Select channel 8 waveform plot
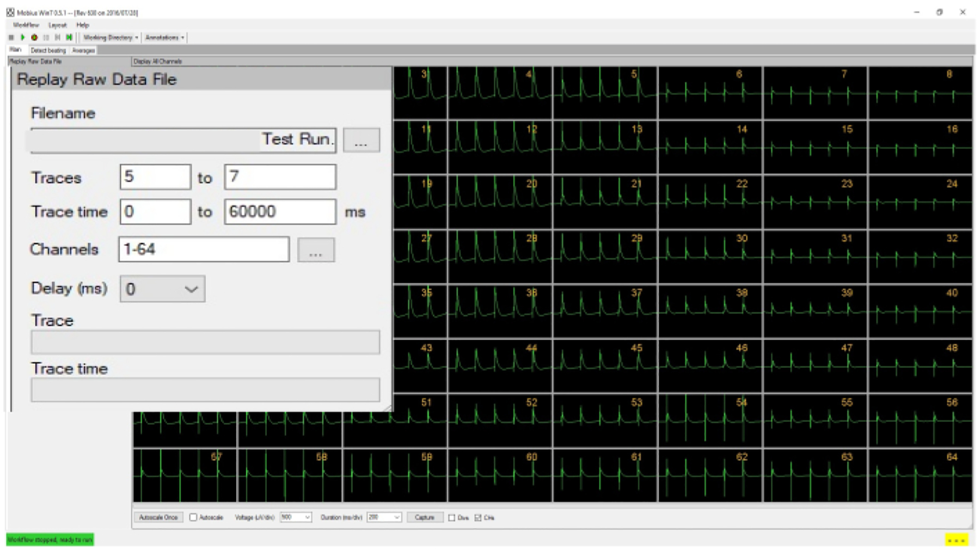The image size is (980, 550). [x=920, y=93]
